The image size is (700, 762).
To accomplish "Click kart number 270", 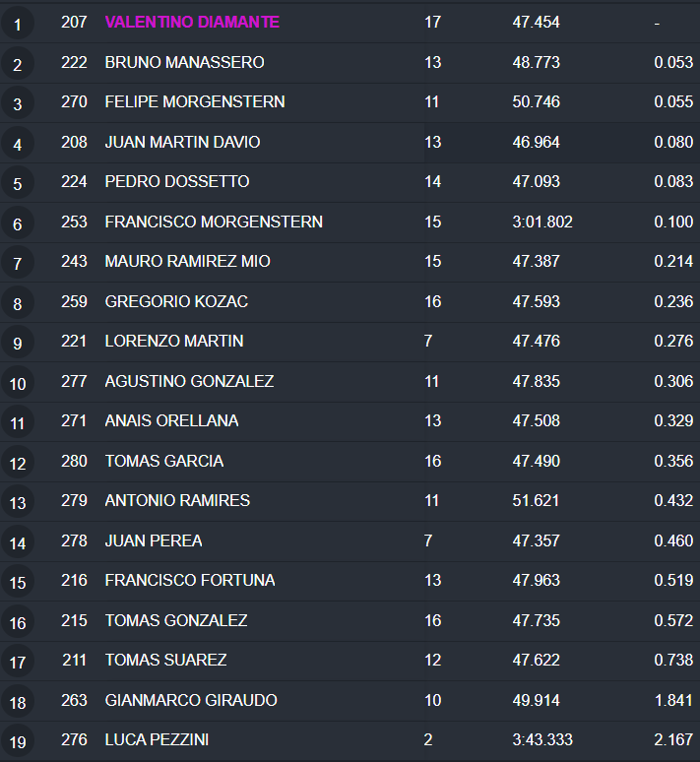I will coord(74,101).
